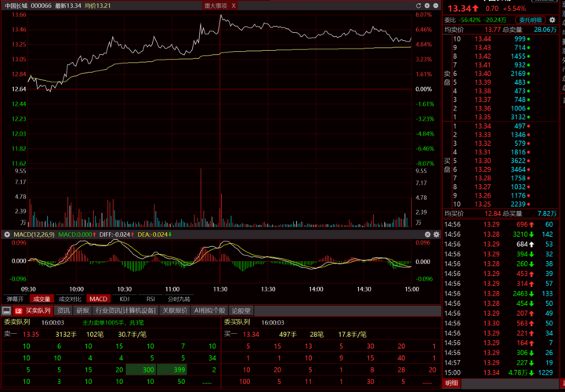Click the +5.54% change value

point(514,9)
